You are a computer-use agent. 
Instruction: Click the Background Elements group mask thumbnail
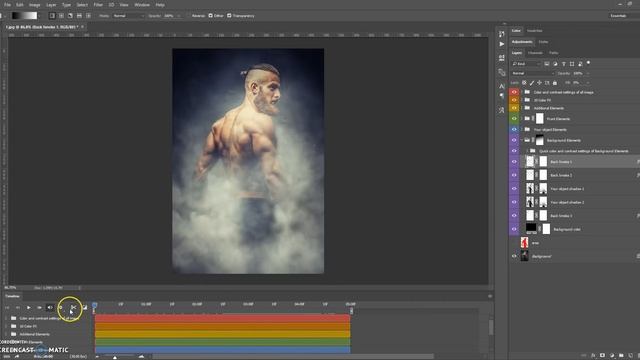click(x=540, y=140)
